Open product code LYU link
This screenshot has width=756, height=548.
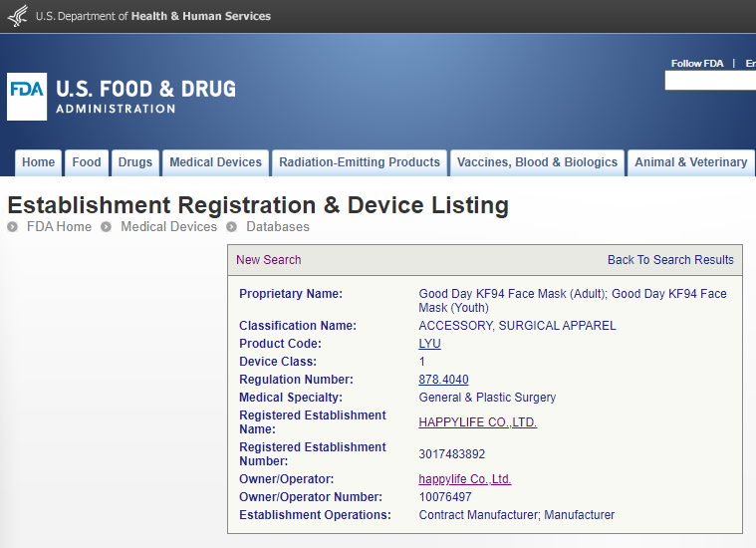tap(429, 344)
